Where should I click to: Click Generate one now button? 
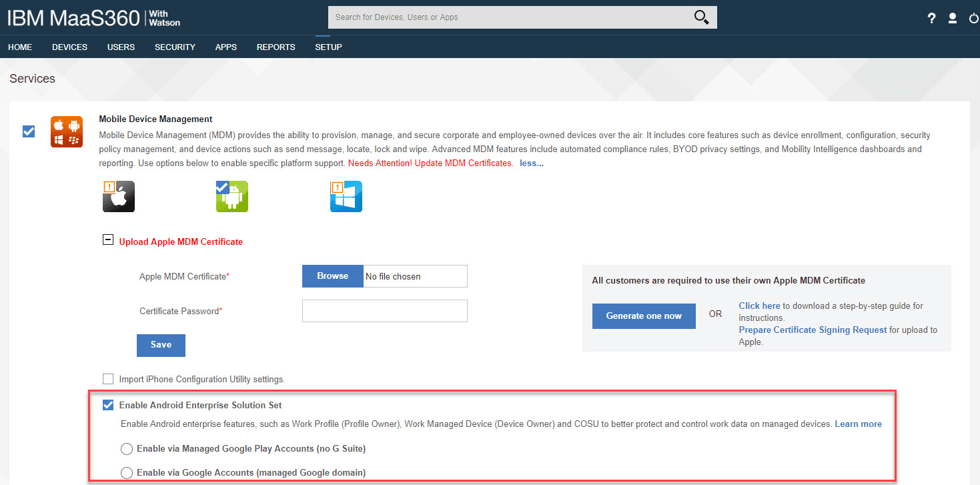[644, 316]
